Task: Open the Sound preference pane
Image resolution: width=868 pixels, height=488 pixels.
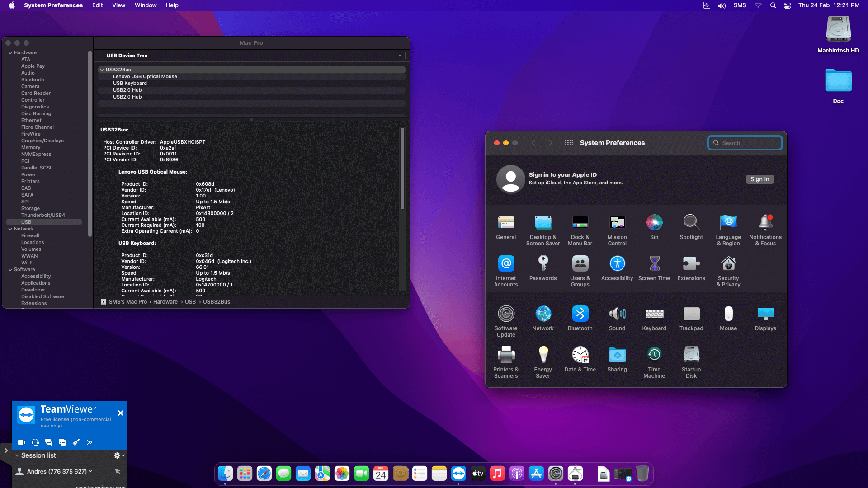Action: [x=617, y=319]
